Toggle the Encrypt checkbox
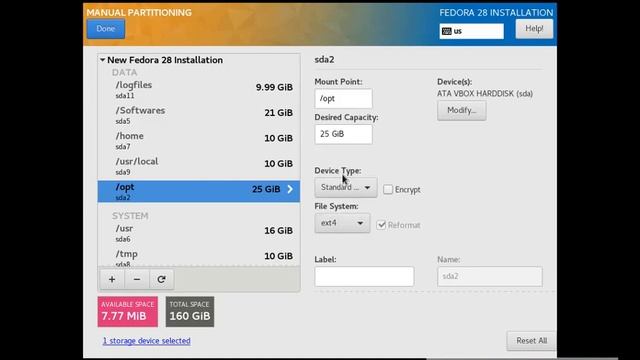This screenshot has width=640, height=360. point(388,189)
